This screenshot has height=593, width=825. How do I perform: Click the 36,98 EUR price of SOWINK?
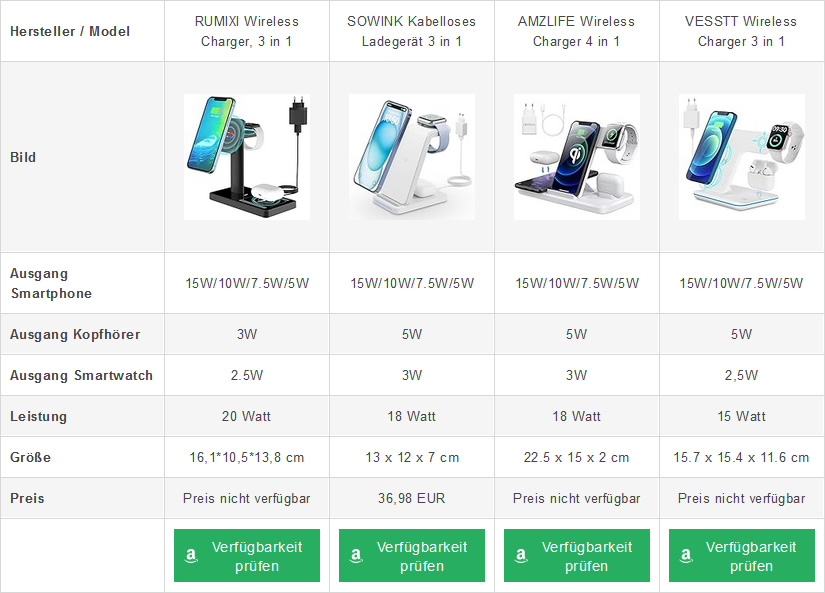[411, 498]
